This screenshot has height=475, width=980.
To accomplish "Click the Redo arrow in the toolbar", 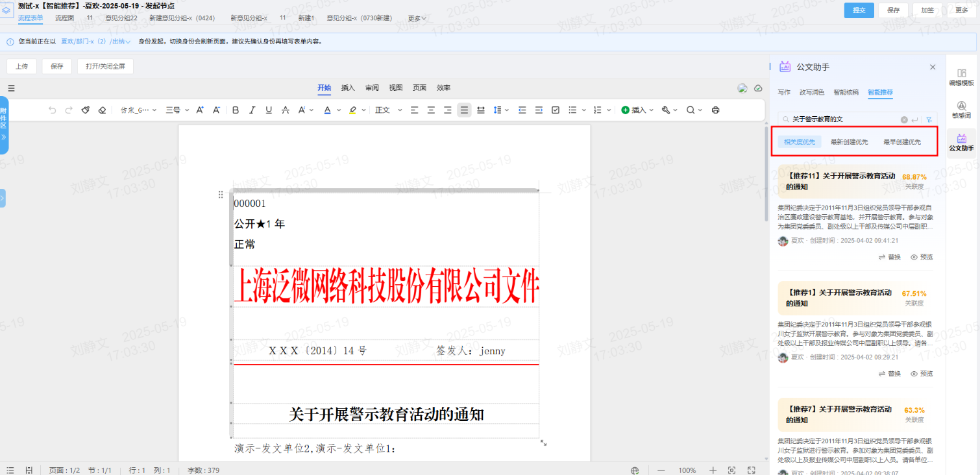I will tap(69, 110).
